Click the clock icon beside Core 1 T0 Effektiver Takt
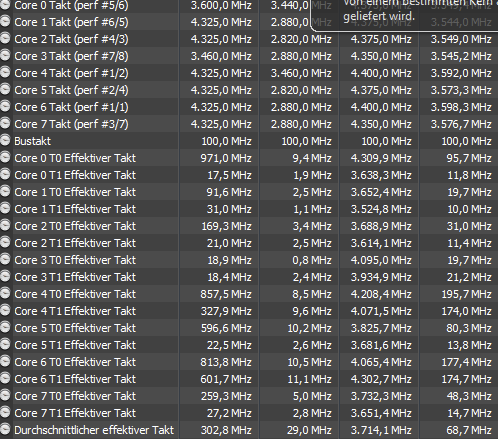The height and width of the screenshot is (439, 498). pyautogui.click(x=5, y=192)
